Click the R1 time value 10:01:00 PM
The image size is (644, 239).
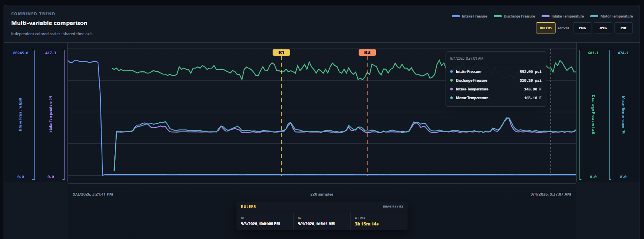pyautogui.click(x=260, y=224)
